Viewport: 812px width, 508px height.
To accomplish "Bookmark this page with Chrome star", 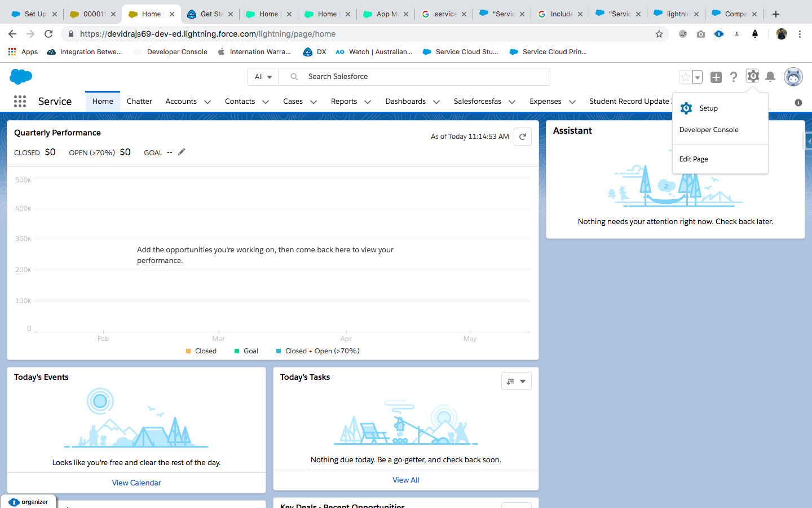I will [x=659, y=34].
